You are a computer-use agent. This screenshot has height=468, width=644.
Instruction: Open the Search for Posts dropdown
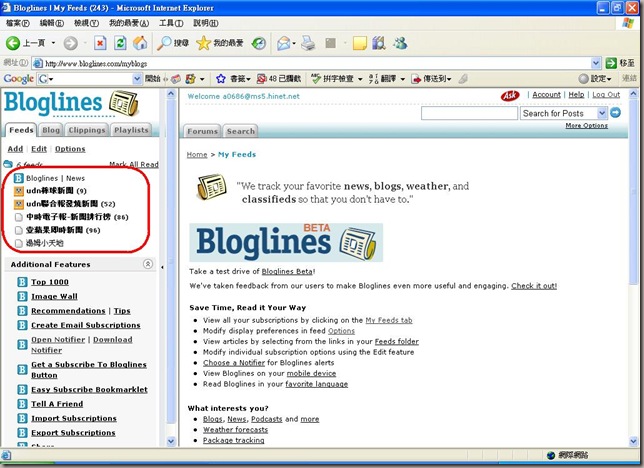[602, 113]
